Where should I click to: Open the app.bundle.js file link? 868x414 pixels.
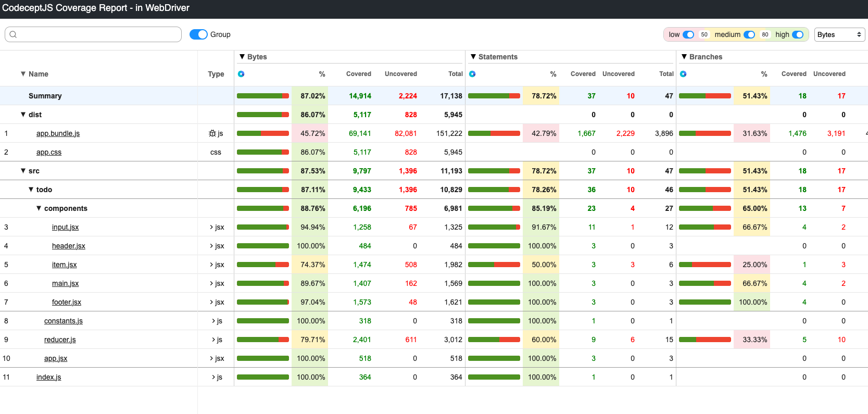pyautogui.click(x=58, y=133)
